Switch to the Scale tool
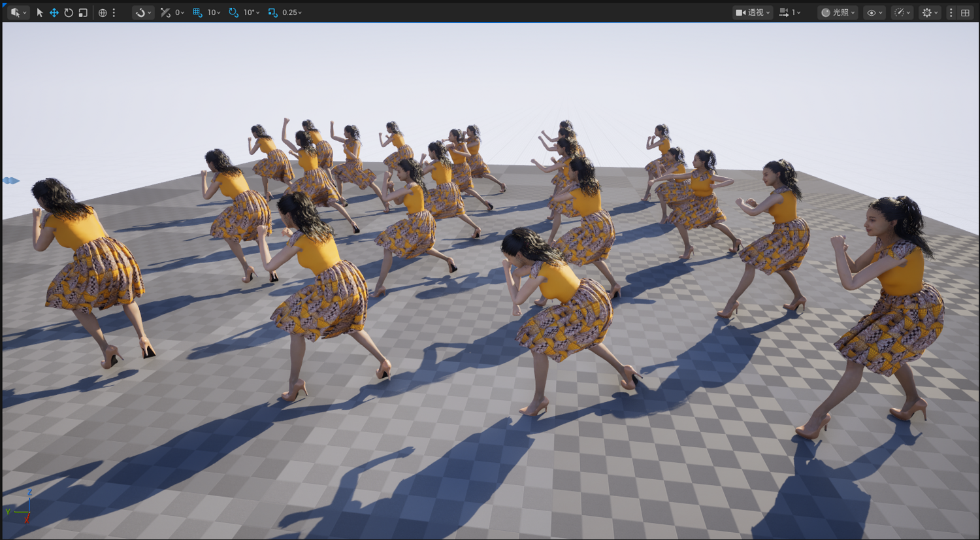This screenshot has height=540, width=980. pyautogui.click(x=83, y=12)
